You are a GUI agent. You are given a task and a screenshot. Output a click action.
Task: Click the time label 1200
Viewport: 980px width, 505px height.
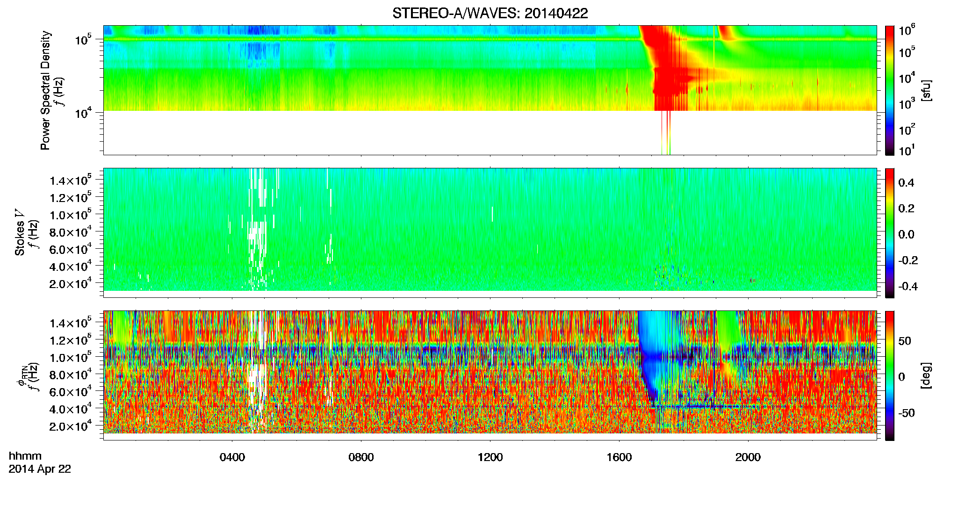tap(490, 457)
